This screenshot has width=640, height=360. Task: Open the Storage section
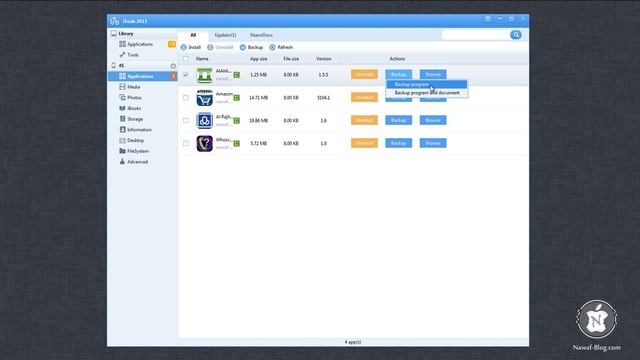tap(131, 119)
